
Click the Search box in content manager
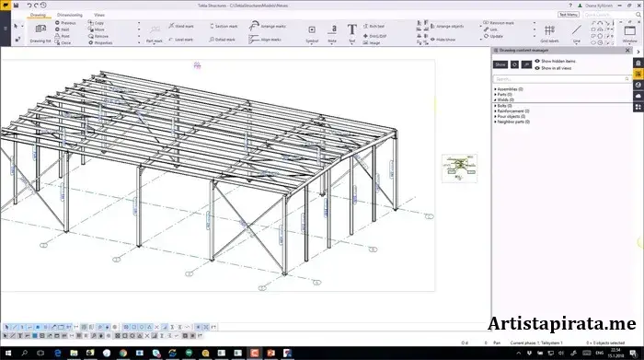click(562, 78)
